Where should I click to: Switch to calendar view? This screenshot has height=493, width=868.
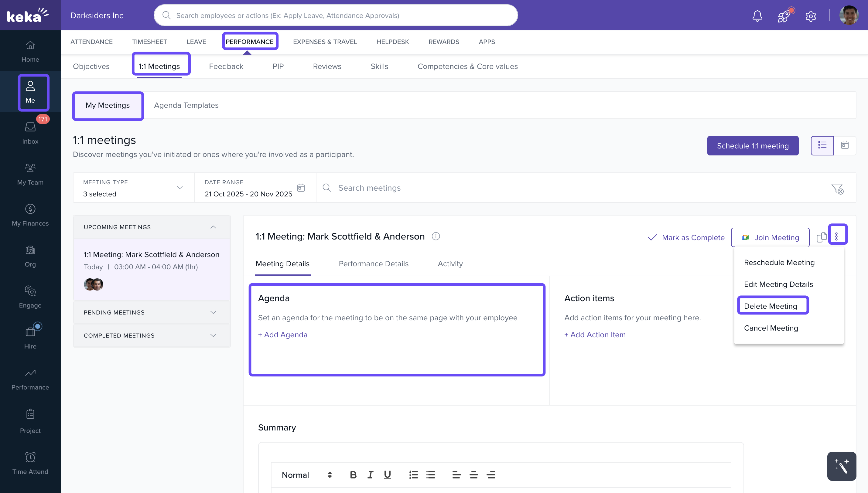pyautogui.click(x=845, y=146)
